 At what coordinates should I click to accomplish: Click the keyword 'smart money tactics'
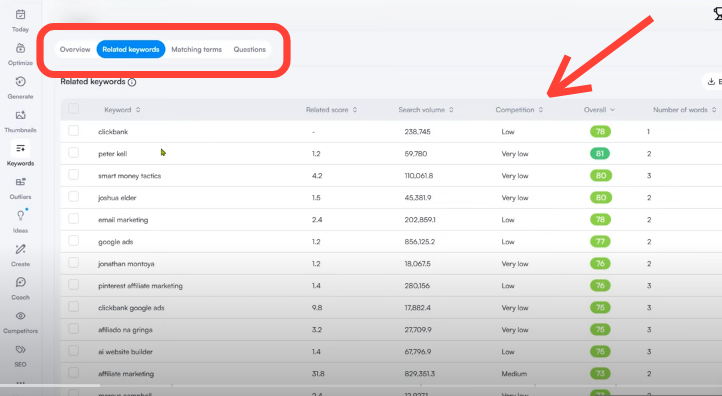[129, 176]
